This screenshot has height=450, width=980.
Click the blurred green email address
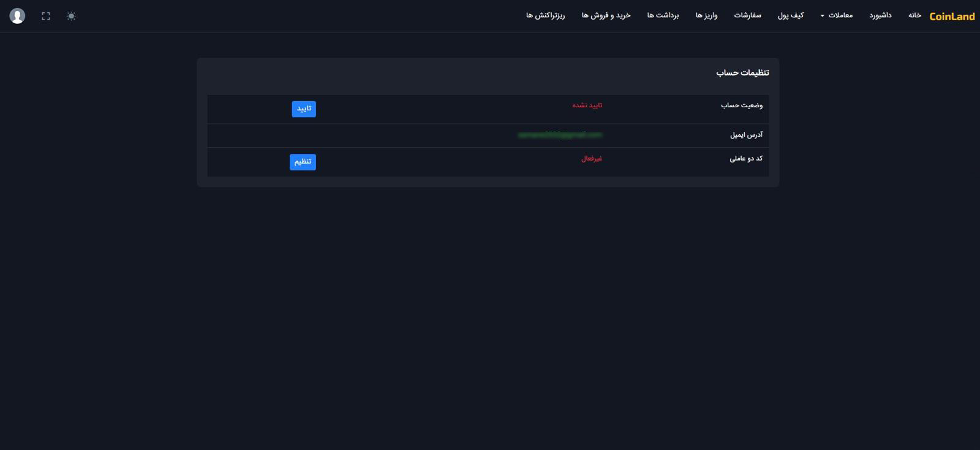coord(560,135)
